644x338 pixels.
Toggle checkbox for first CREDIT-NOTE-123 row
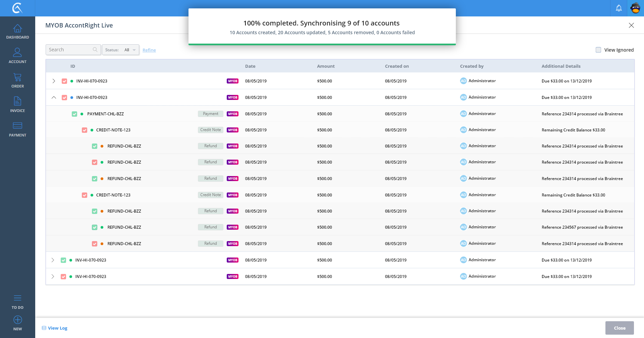tap(85, 130)
